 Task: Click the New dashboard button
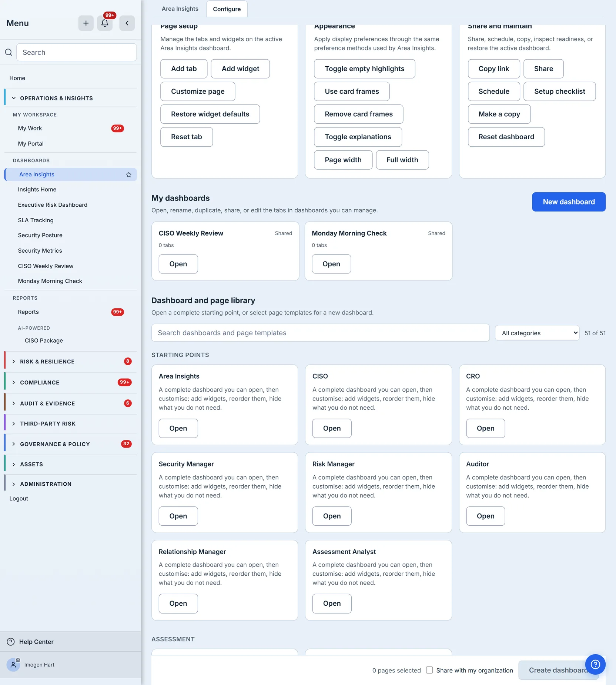[x=569, y=202]
